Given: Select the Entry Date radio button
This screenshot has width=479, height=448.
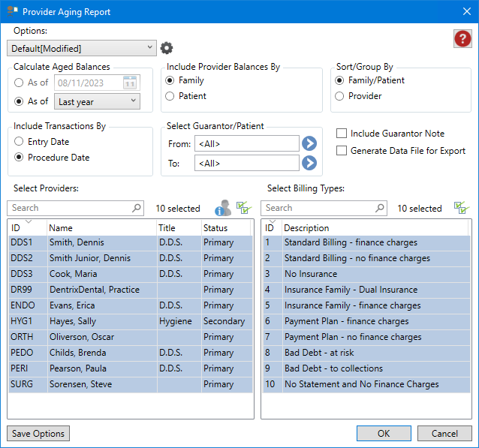Looking at the screenshot, I should pyautogui.click(x=20, y=141).
